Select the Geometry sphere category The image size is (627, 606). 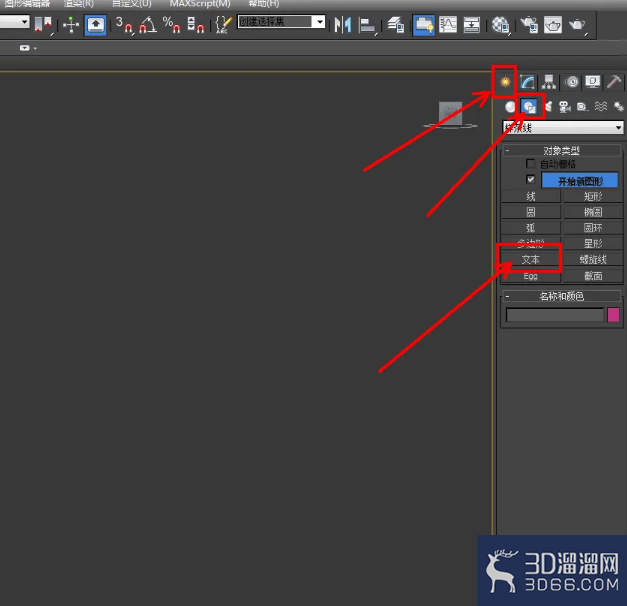[510, 107]
